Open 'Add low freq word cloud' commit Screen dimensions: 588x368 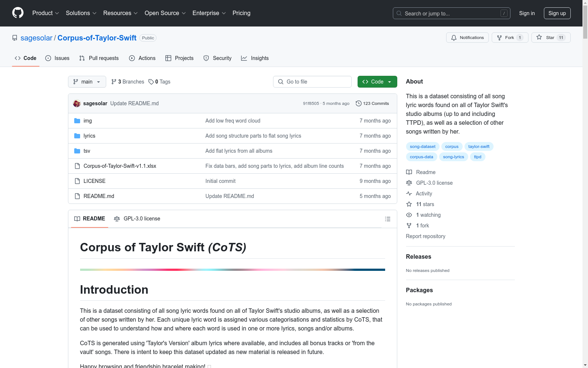233,121
